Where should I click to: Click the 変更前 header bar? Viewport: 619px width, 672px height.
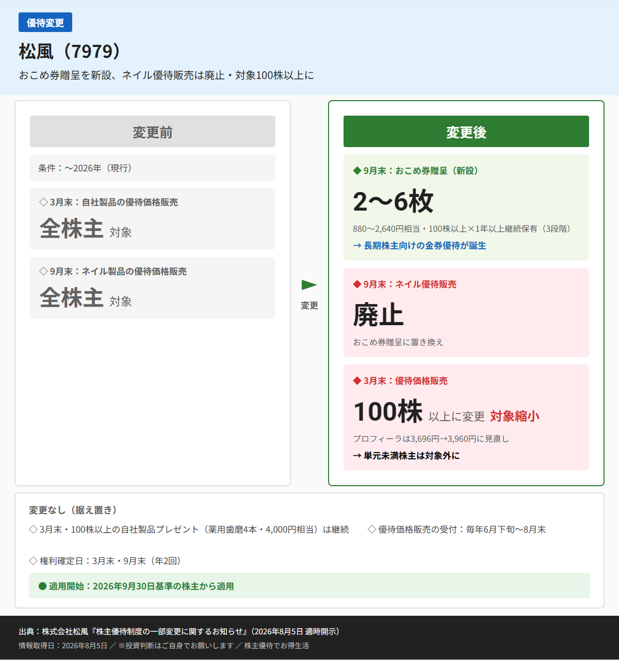(x=153, y=132)
